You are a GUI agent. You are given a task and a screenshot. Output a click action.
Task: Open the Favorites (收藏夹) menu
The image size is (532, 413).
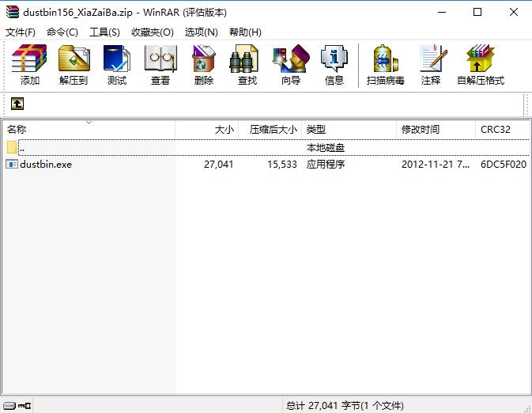152,32
